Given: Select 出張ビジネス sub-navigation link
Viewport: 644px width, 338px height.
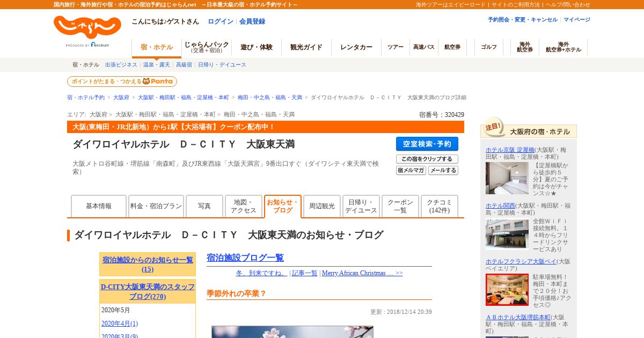Looking at the screenshot, I should pos(121,64).
